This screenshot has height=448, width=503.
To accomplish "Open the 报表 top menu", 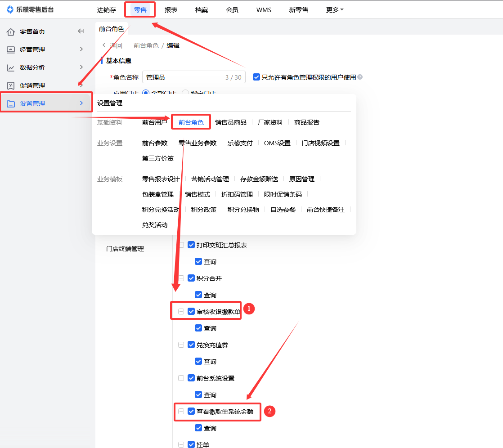I will coord(171,10).
